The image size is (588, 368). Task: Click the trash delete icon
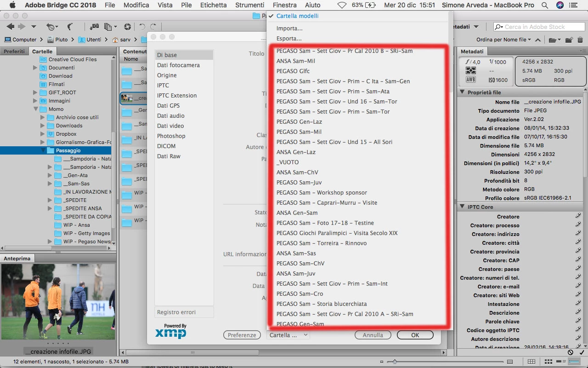[580, 40]
